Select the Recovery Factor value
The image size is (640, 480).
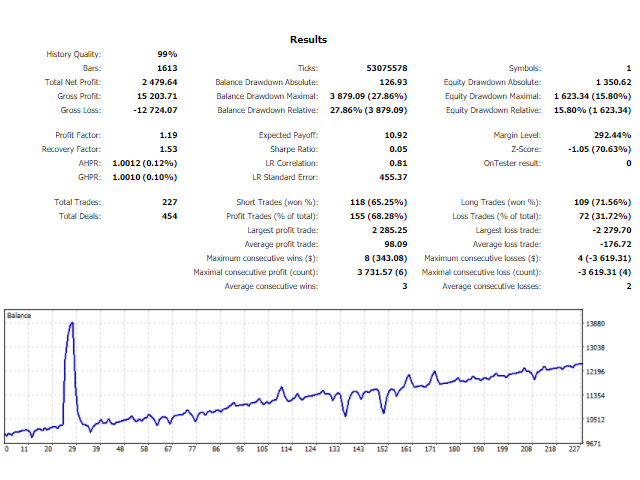point(168,148)
